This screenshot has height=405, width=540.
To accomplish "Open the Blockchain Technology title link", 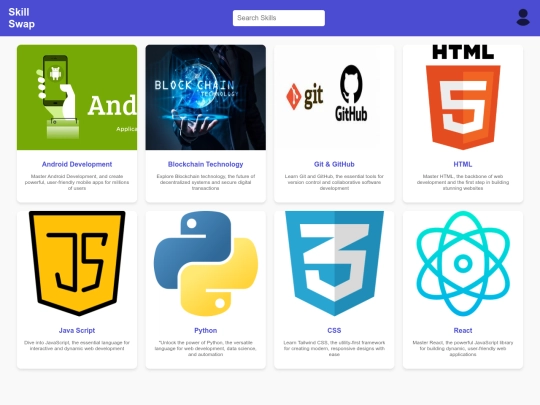I will 206,164.
